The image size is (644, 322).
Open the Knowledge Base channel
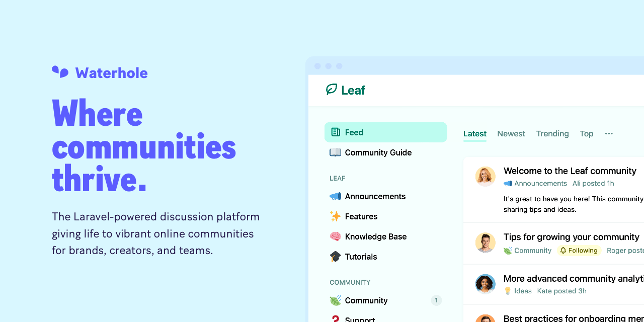pyautogui.click(x=386, y=236)
